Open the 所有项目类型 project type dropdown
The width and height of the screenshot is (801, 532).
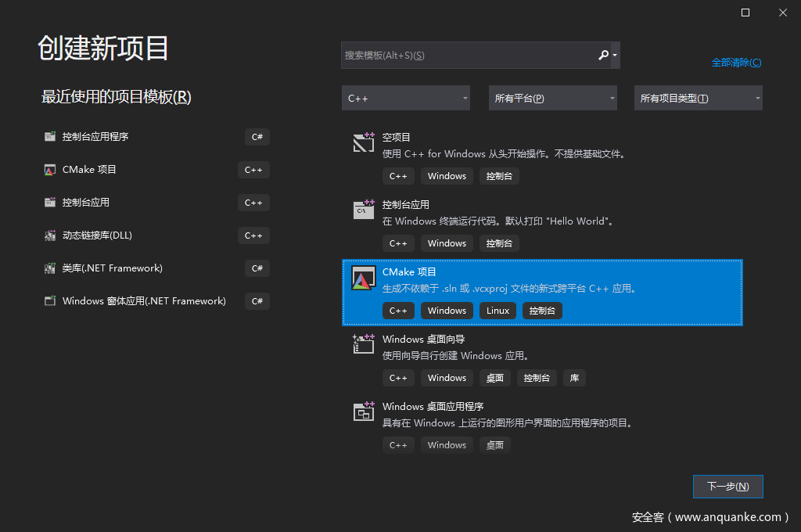tap(698, 99)
